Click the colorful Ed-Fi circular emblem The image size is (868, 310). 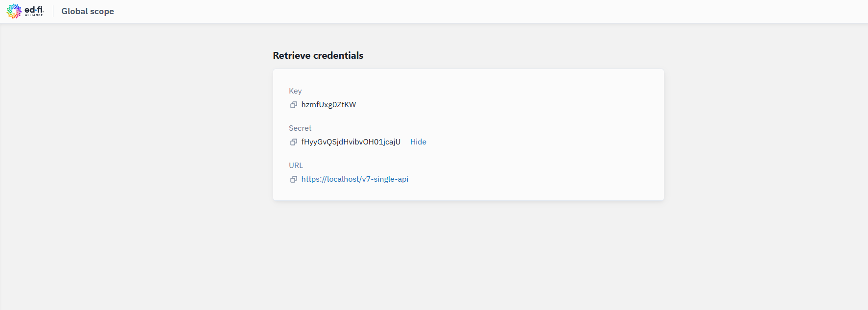click(13, 11)
